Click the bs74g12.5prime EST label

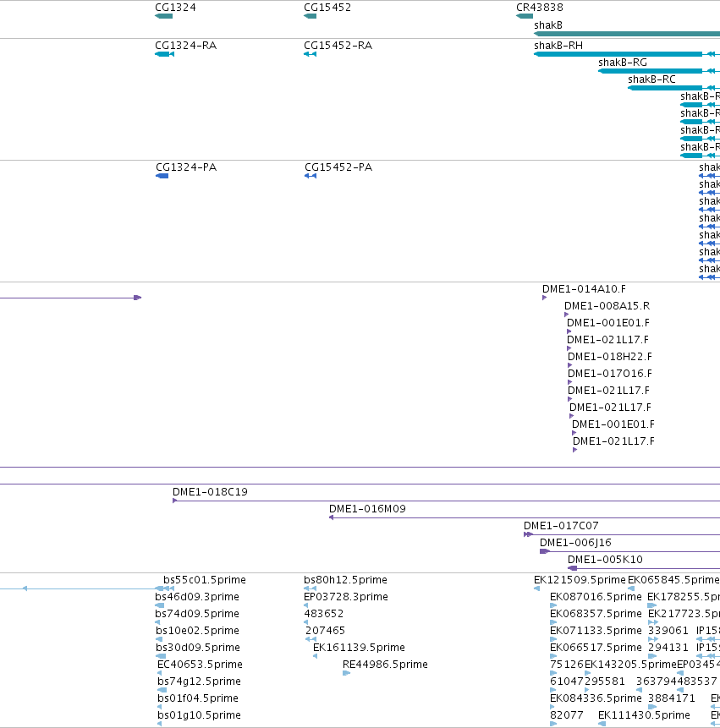199,681
